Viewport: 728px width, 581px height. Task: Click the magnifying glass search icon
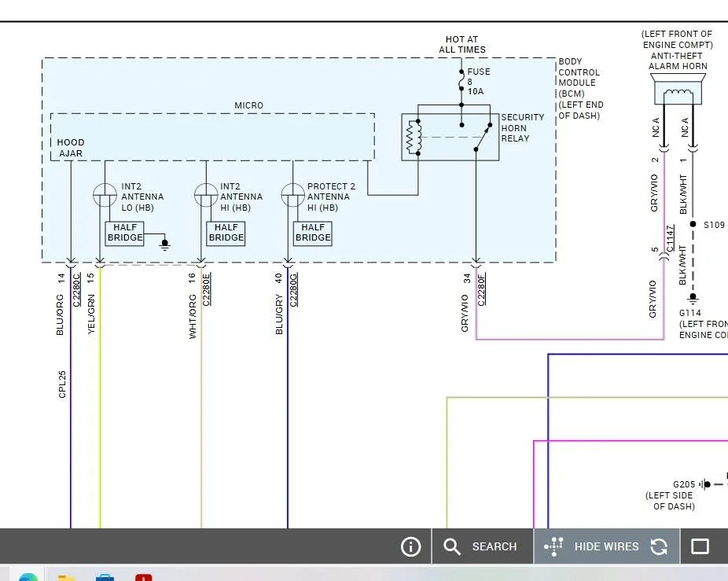click(452, 546)
